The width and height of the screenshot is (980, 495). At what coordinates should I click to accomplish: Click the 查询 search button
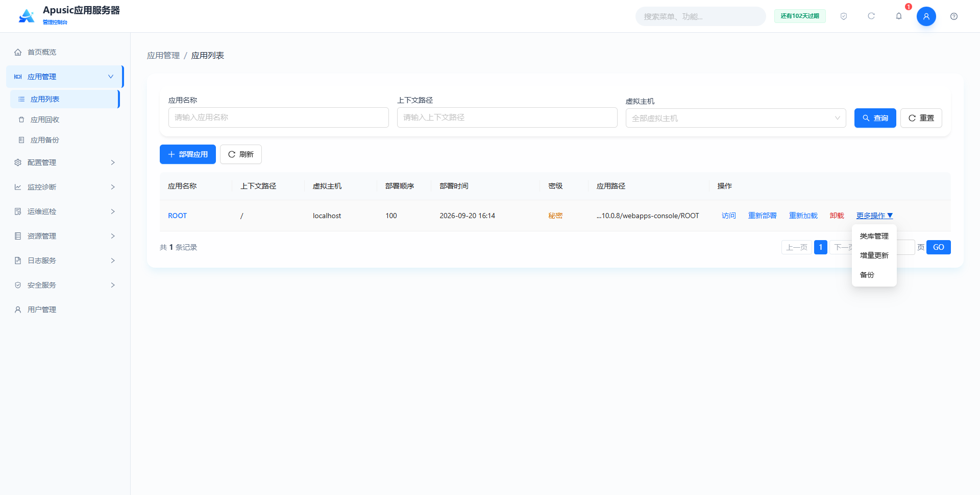click(875, 118)
